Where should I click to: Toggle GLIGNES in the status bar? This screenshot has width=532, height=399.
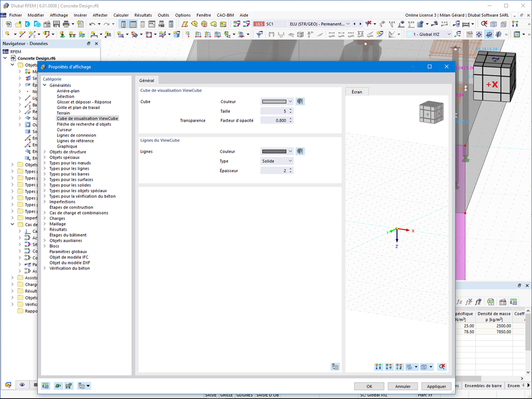[x=245, y=395]
